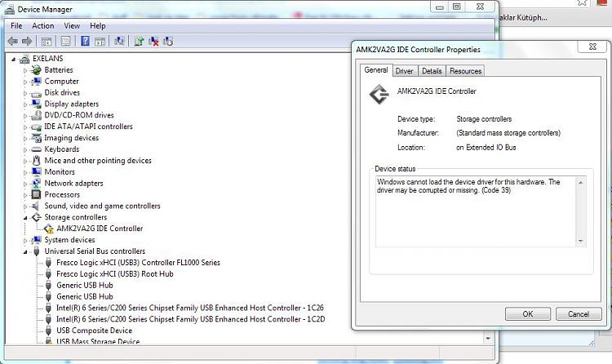Switch to the Driver tab
This screenshot has width=612, height=364.
(405, 71)
